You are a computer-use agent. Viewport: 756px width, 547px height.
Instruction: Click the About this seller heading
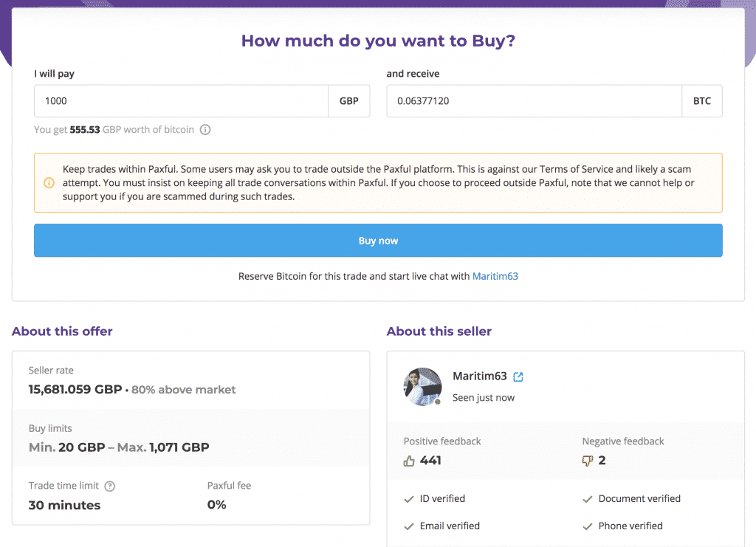pos(439,331)
